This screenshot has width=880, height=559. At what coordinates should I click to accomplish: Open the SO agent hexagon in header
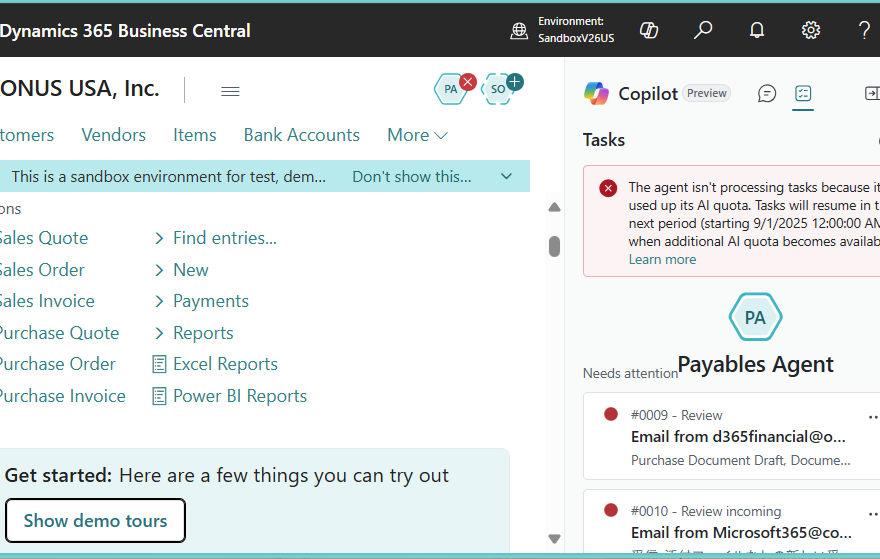(498, 89)
